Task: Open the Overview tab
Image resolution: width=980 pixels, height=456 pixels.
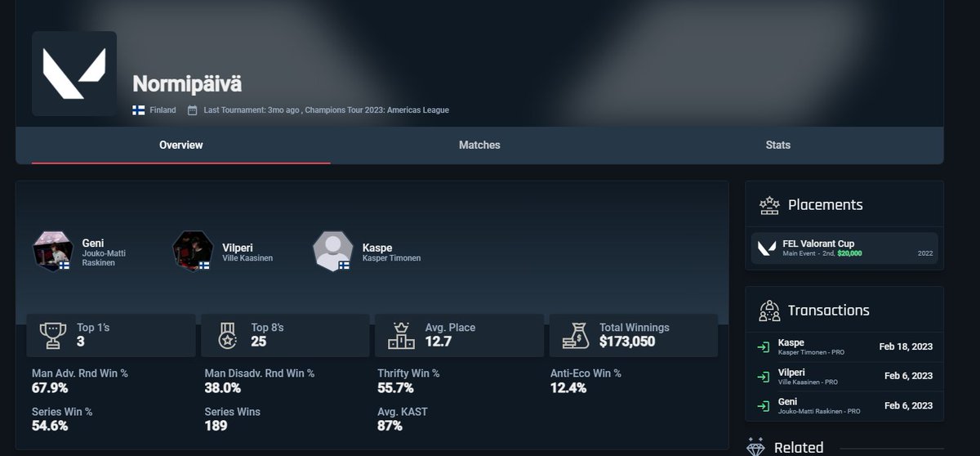Action: [x=181, y=145]
